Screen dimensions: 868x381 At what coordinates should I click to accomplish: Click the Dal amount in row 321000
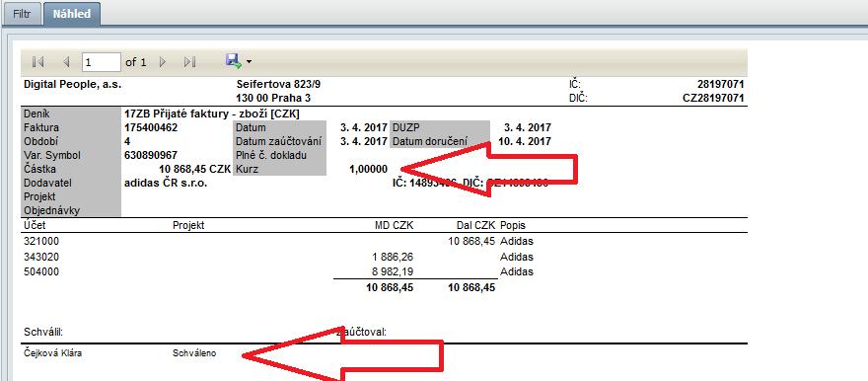click(x=471, y=242)
